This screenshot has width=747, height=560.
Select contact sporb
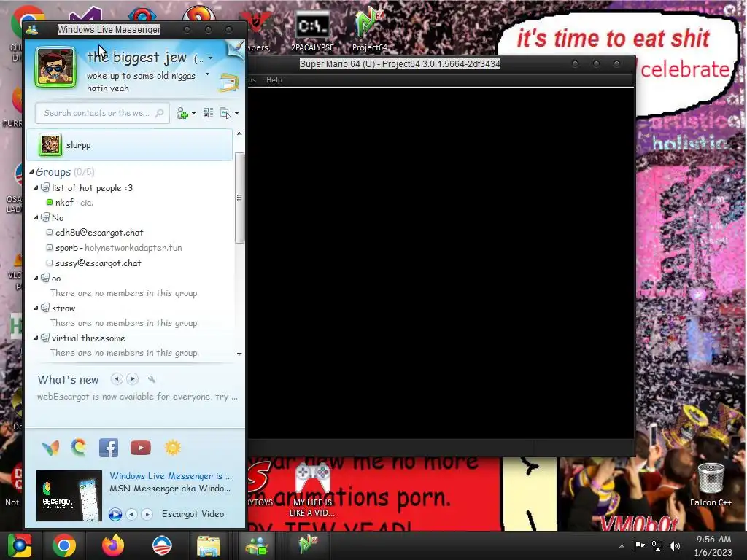[x=114, y=248]
